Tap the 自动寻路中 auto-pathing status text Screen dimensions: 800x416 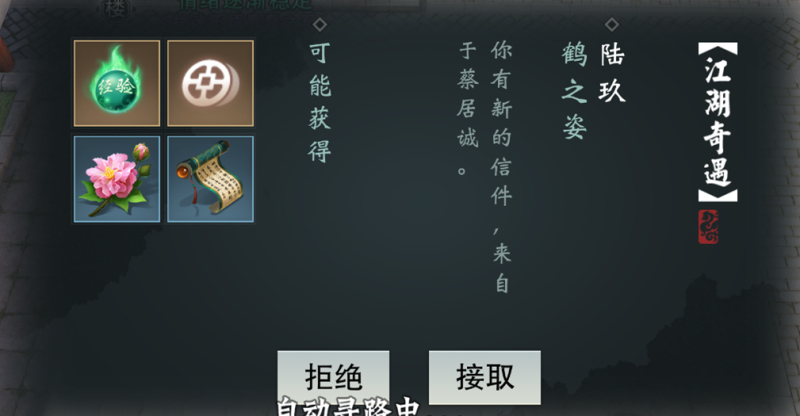tap(348, 407)
